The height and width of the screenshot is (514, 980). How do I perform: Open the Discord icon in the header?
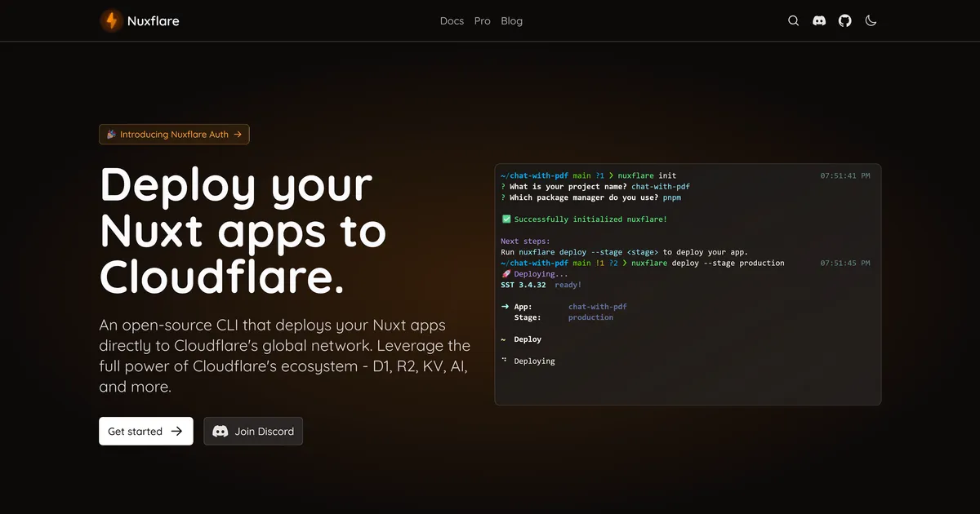[x=819, y=21]
